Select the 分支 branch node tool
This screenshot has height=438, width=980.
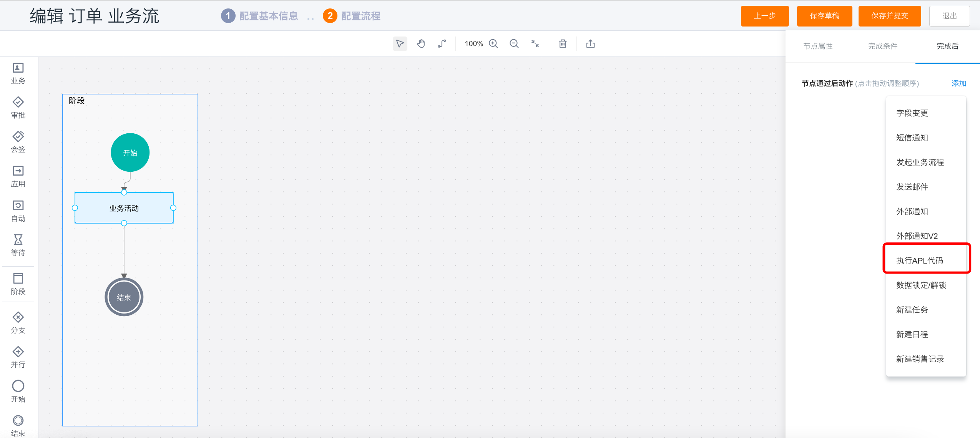tap(18, 323)
